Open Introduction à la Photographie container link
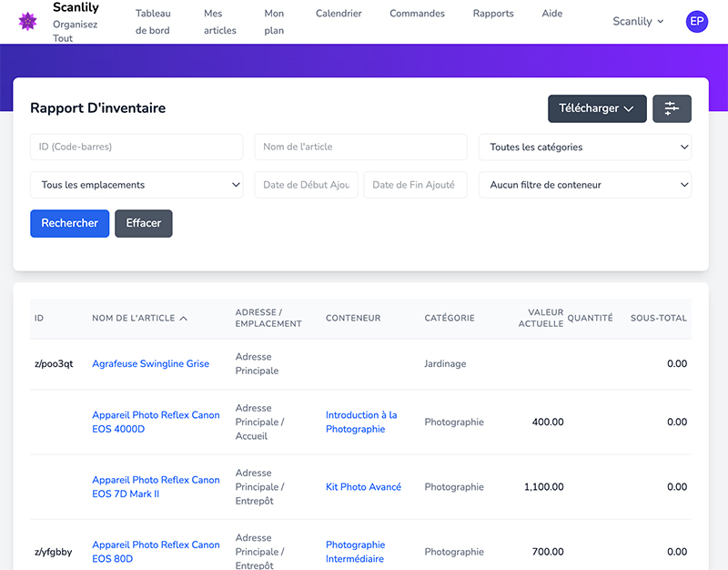 coord(361,422)
